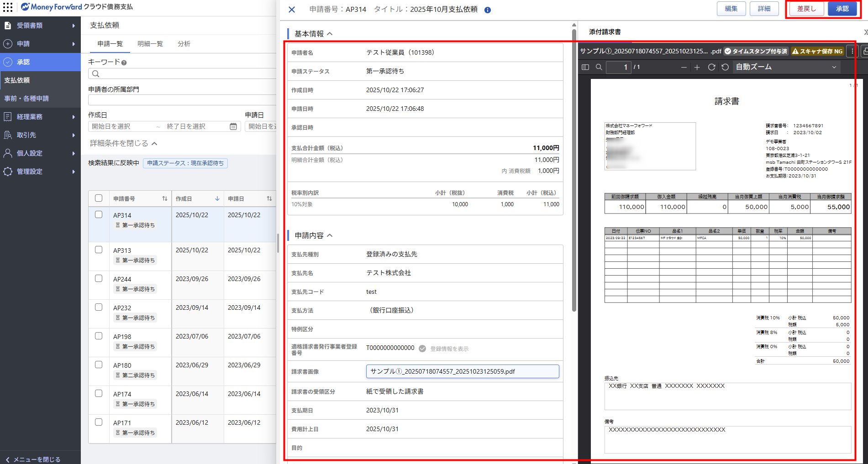Zoom in the attached invoice PDF
Image resolution: width=868 pixels, height=464 pixels.
pyautogui.click(x=697, y=67)
